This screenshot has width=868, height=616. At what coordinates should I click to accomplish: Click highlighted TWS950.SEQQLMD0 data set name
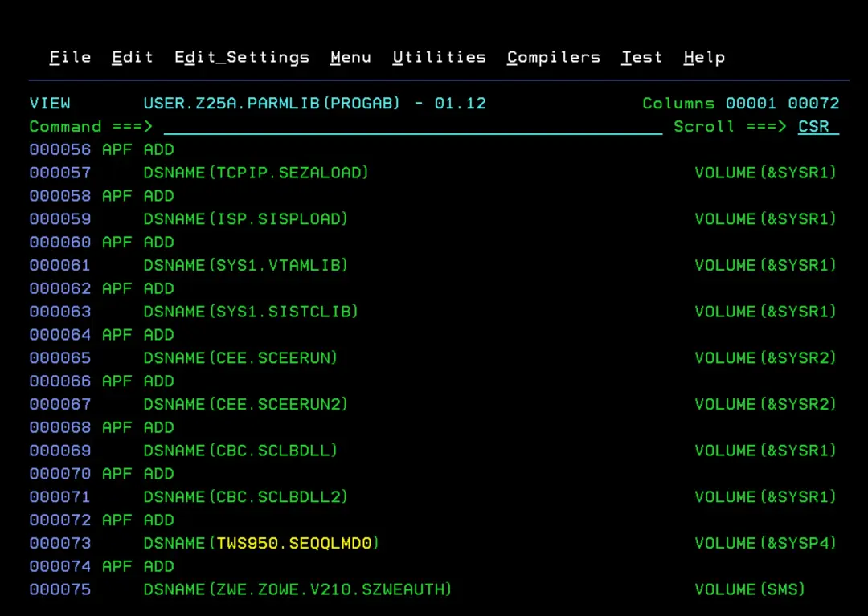point(294,544)
